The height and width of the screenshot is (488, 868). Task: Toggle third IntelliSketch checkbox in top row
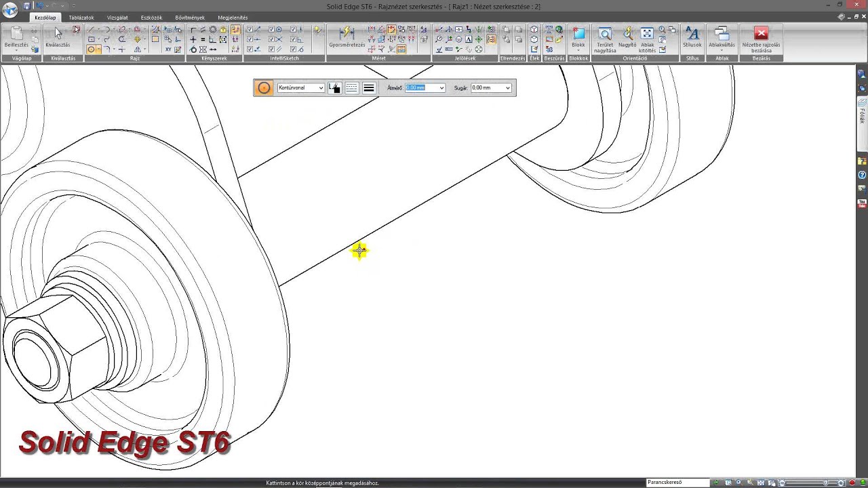click(x=293, y=30)
